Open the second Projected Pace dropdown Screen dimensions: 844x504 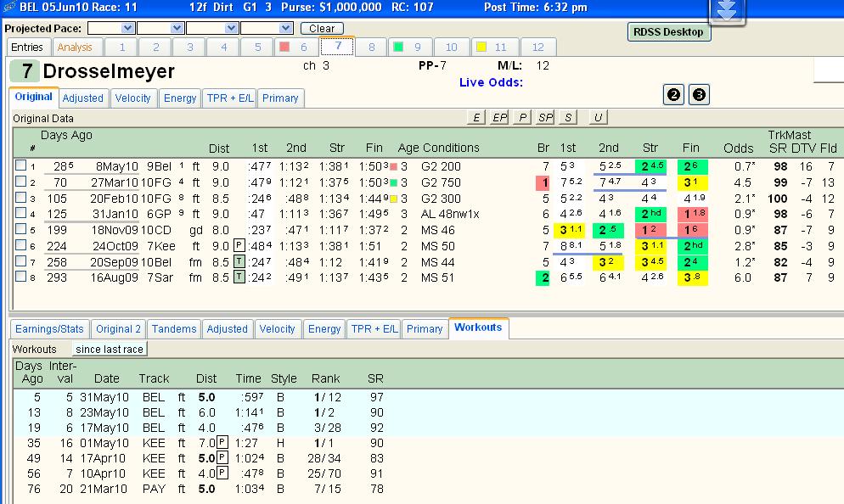[x=177, y=28]
